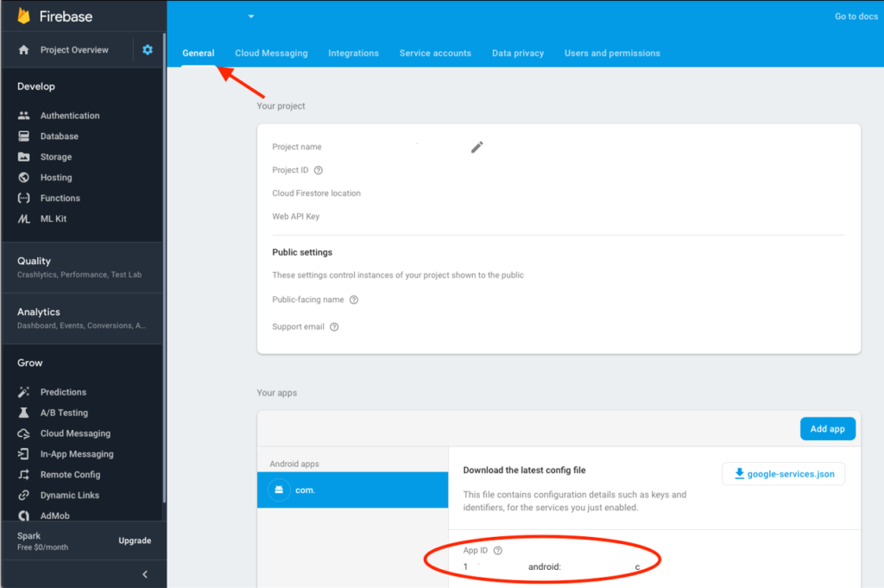Download the google-services.json file
Screen dimensions: 884x588
click(782, 473)
